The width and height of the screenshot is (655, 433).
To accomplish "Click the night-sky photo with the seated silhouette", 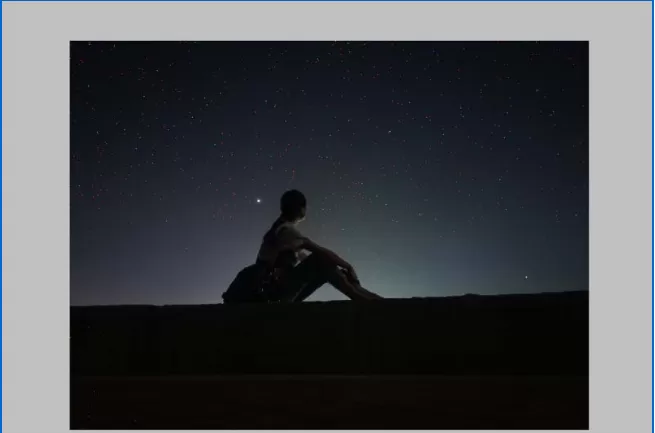I will click(329, 235).
